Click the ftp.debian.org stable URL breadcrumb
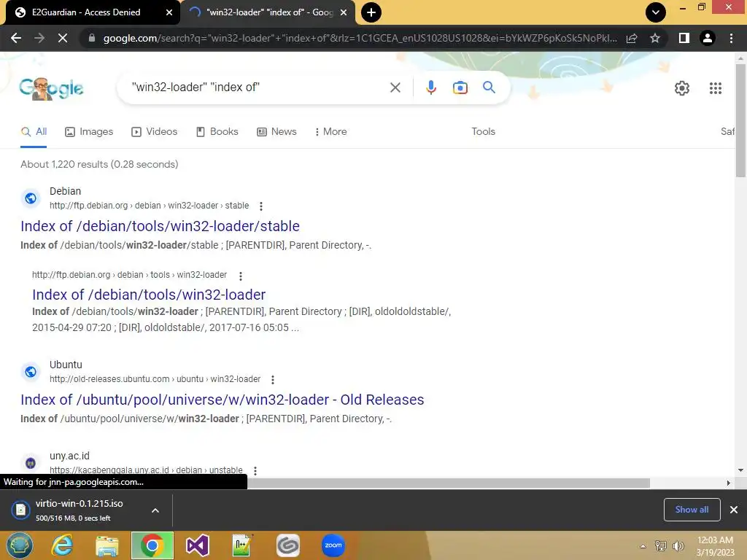 click(149, 206)
